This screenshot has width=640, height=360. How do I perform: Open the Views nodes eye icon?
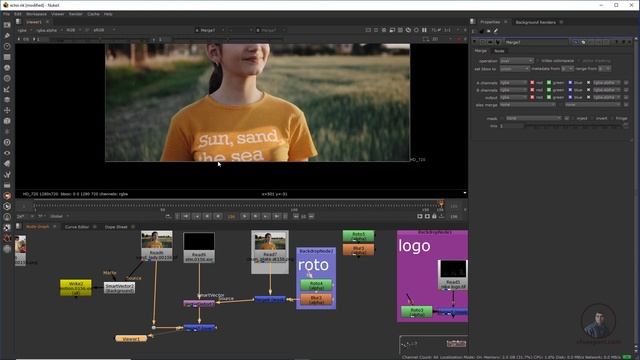7,153
